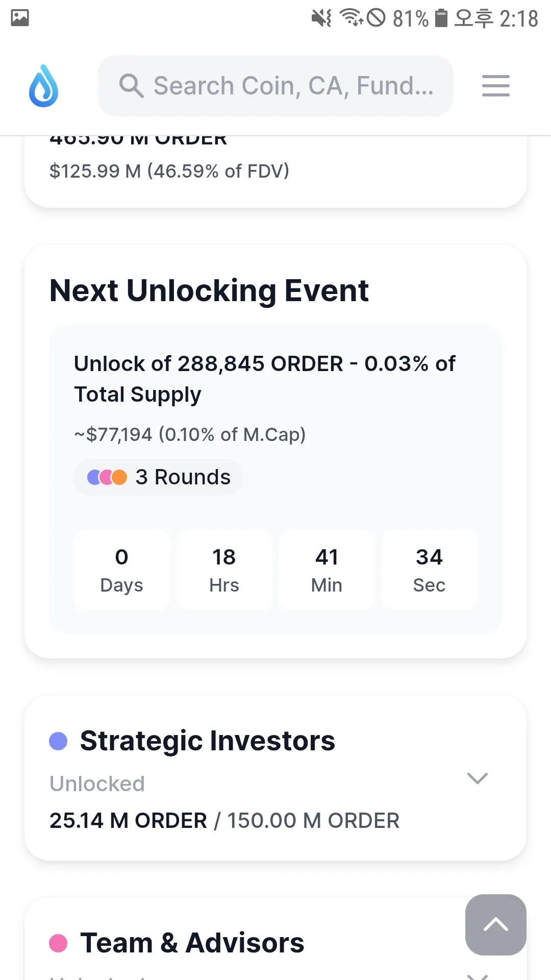
Task: Tap the blue droplet logo
Action: [44, 86]
